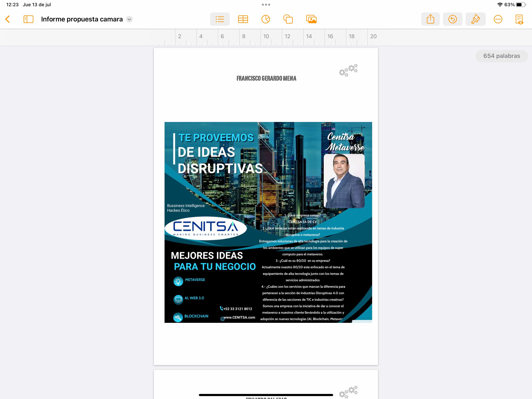
Task: Expand the 'Informe propuesta camara' title dropdown
Action: pos(129,19)
